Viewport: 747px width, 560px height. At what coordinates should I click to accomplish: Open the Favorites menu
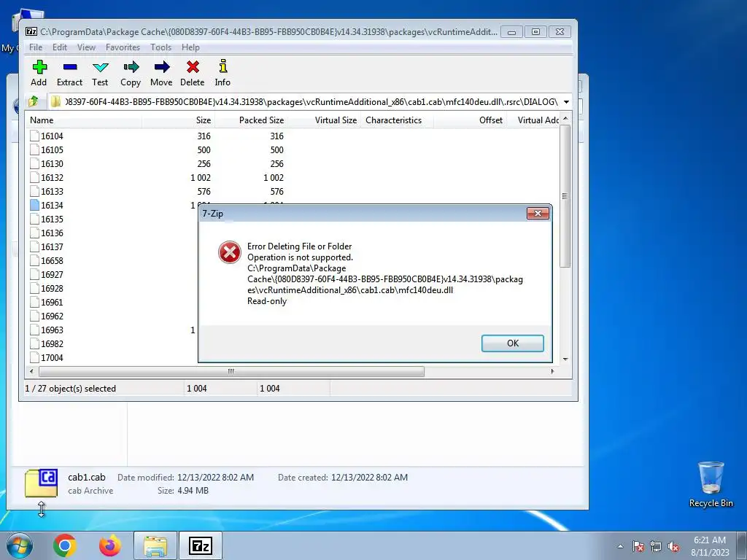[123, 47]
